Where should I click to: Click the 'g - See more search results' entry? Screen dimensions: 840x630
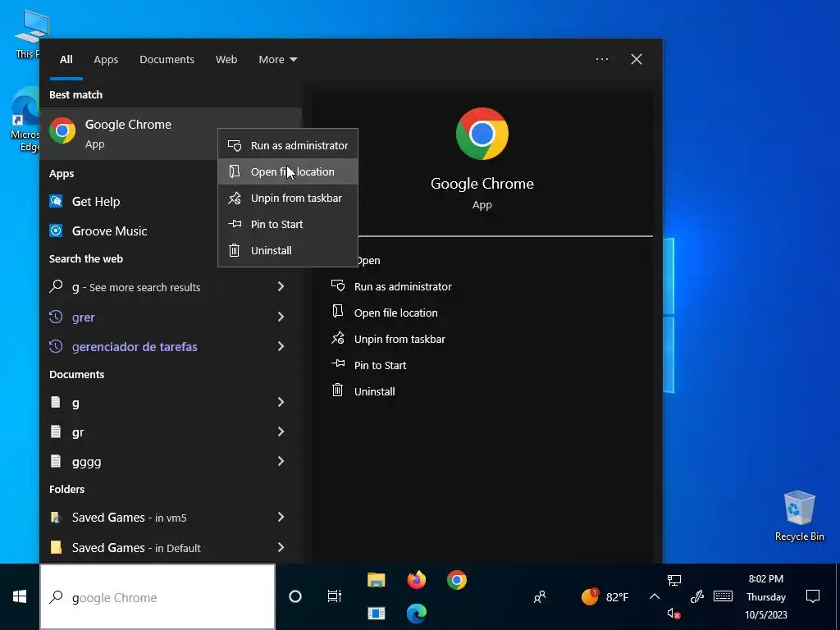click(136, 287)
